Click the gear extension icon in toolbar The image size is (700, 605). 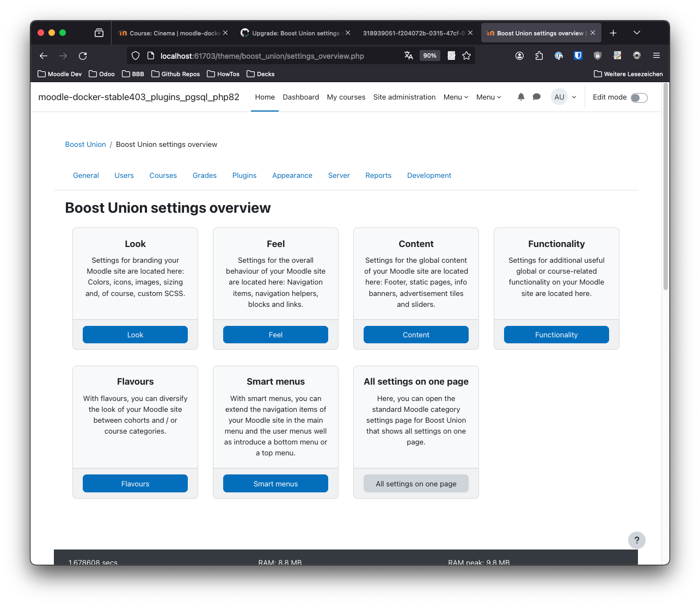tap(637, 55)
